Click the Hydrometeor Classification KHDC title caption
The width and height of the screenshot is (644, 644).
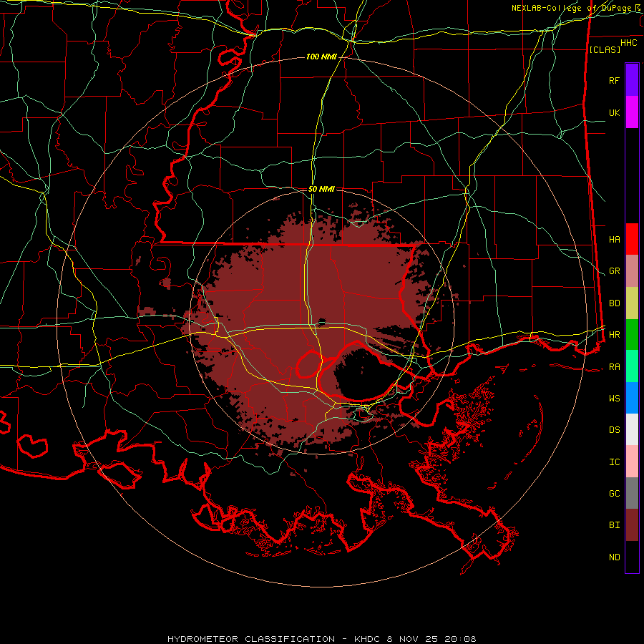coord(321,639)
